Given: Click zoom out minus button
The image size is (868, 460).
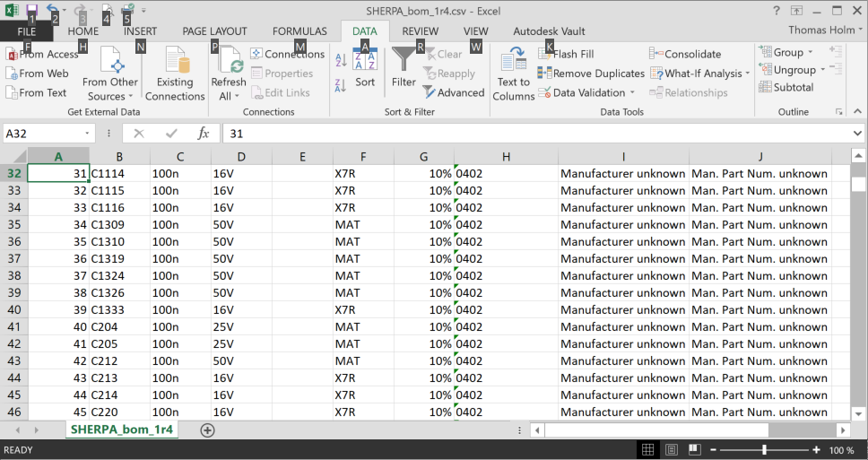Looking at the screenshot, I should click(714, 450).
